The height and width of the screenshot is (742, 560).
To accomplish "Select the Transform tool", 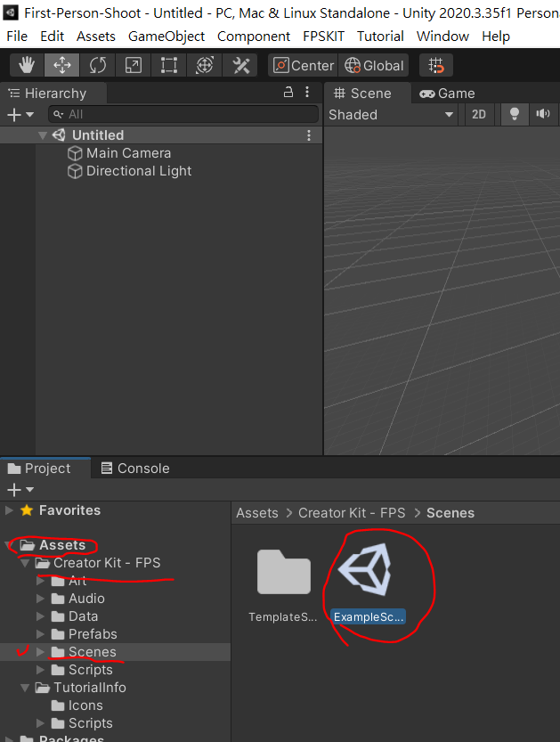I will click(x=205, y=65).
